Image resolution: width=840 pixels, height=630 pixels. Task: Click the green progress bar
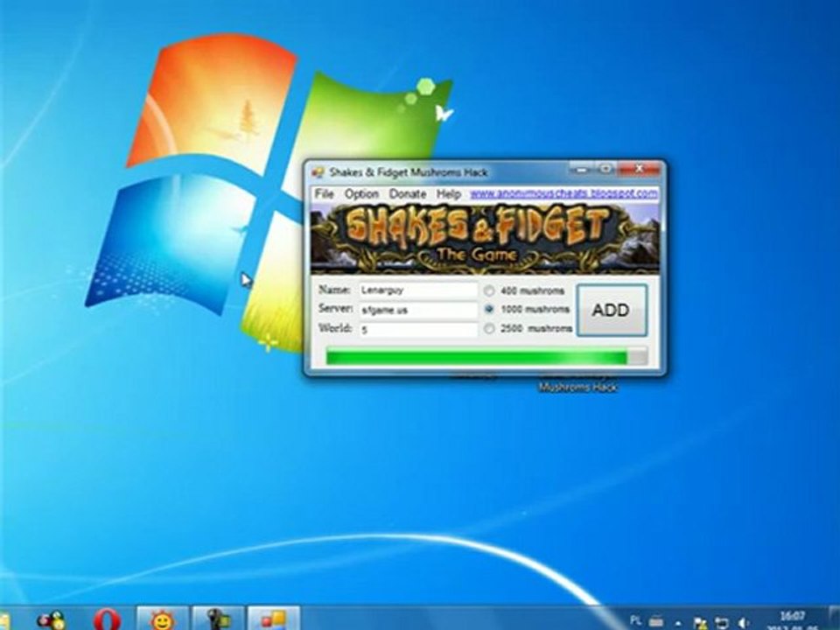tap(486, 357)
